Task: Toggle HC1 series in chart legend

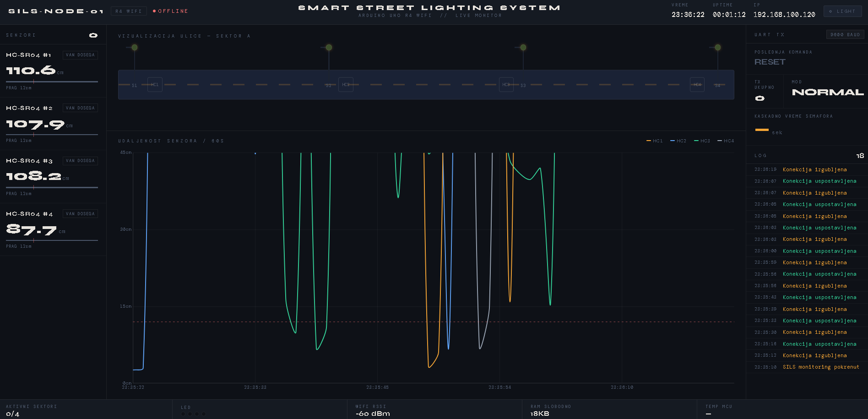Action: point(654,141)
